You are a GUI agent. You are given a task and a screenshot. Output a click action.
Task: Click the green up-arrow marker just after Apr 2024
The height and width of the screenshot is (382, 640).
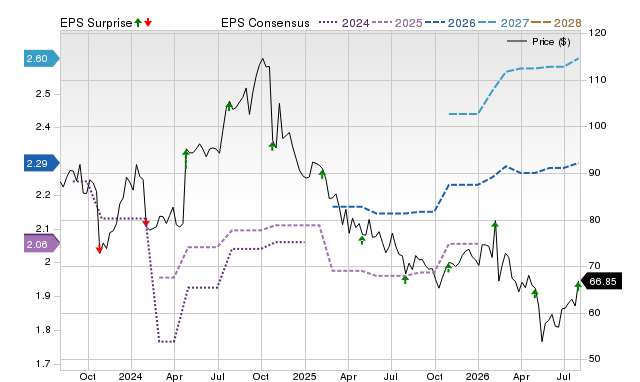186,158
